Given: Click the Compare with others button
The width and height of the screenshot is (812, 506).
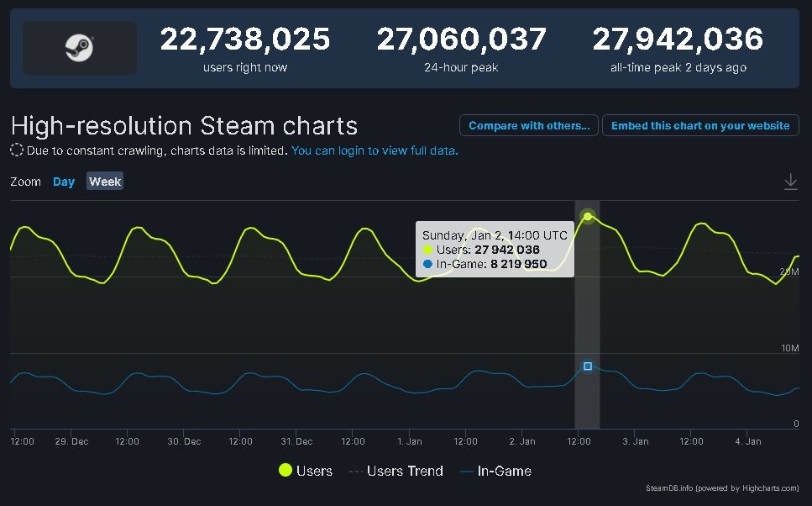Looking at the screenshot, I should (x=528, y=125).
